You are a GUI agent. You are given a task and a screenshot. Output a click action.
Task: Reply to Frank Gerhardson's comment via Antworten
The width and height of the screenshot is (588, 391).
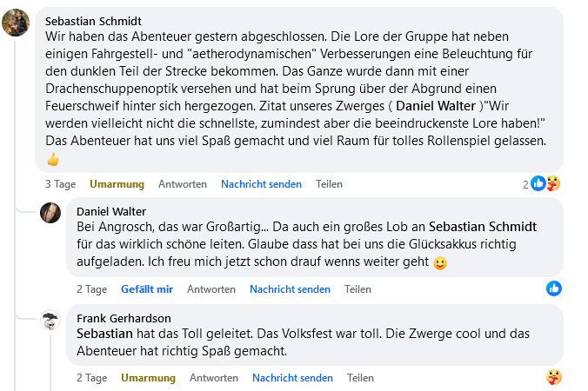214,378
